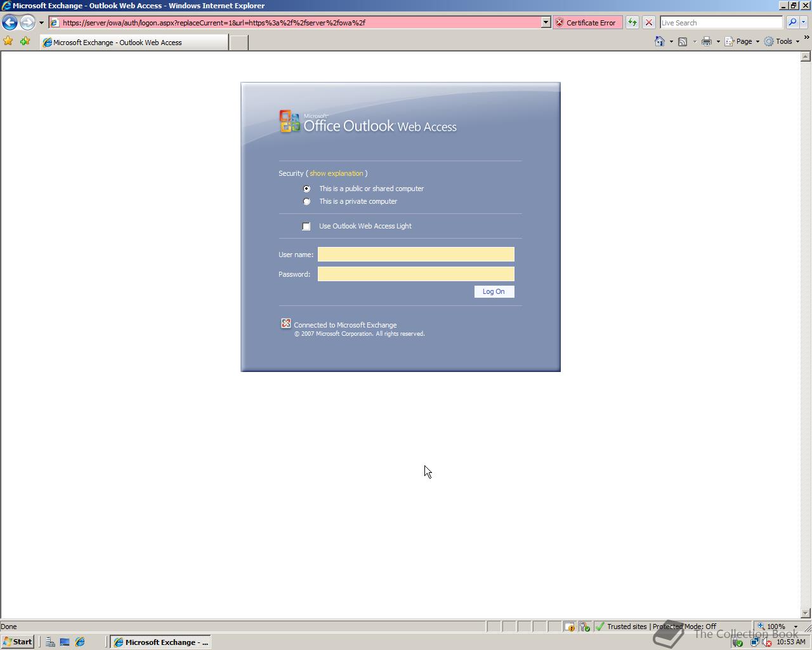Click the Exchange icon beside Connected text

coord(286,324)
